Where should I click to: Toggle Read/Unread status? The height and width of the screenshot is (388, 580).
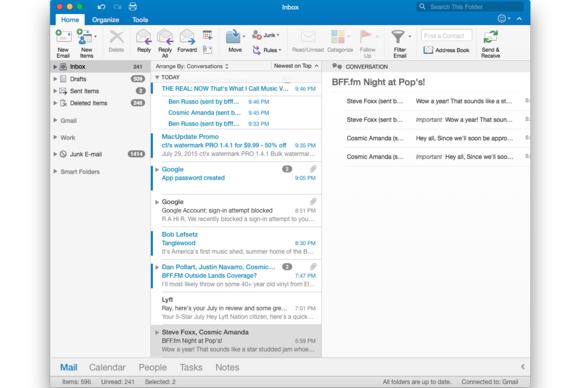click(x=308, y=41)
